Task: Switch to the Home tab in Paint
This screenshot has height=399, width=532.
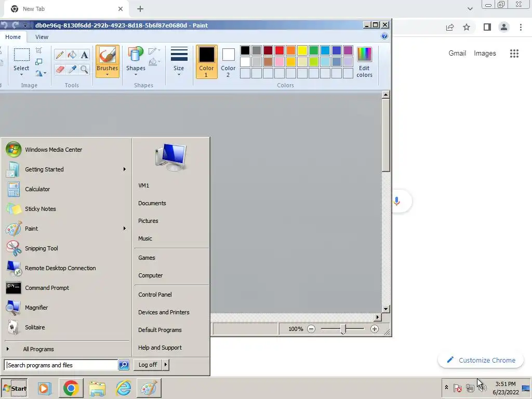Action: coord(13,37)
